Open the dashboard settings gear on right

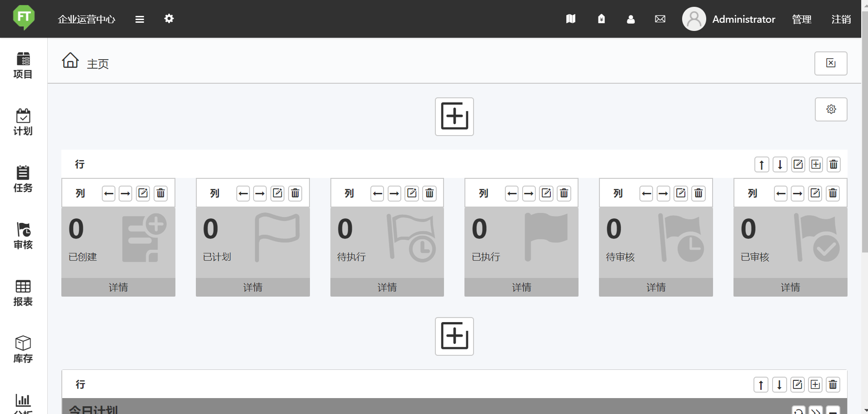pos(831,110)
